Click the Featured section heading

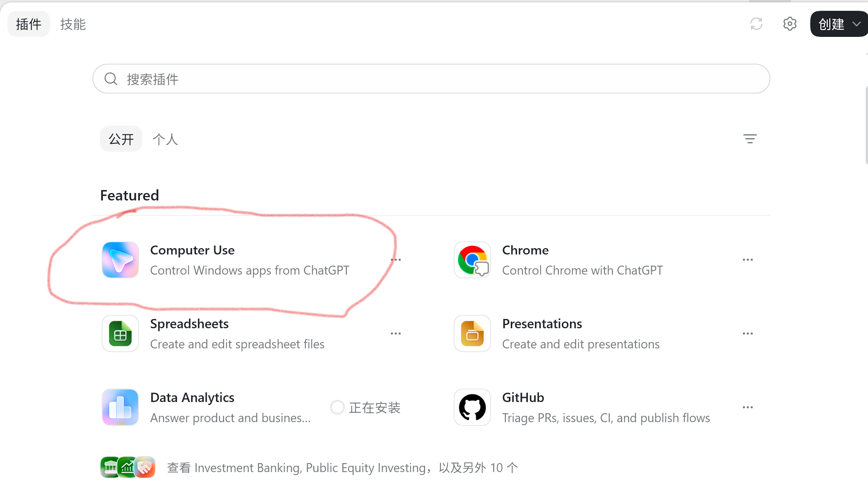pyautogui.click(x=130, y=195)
